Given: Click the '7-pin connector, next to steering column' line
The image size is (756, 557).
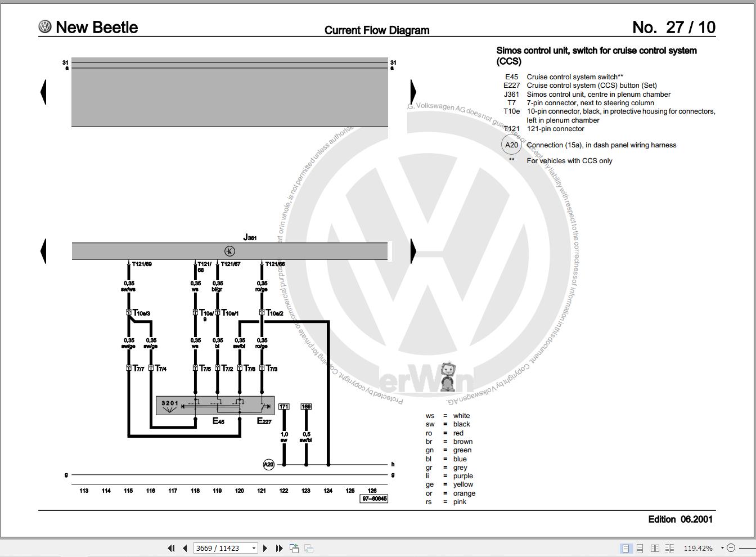Looking at the screenshot, I should [591, 103].
